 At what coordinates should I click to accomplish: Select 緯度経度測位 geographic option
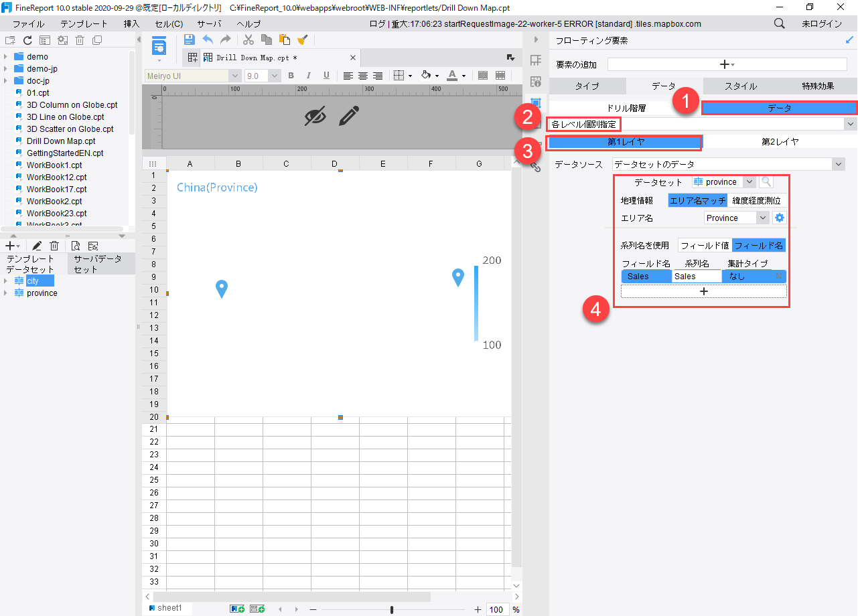point(757,200)
